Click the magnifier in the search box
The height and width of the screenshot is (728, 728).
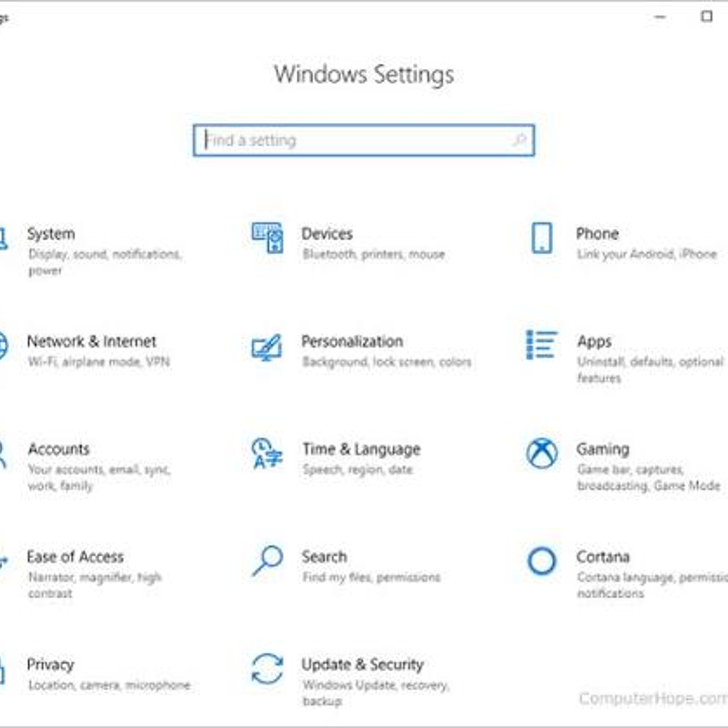coord(520,140)
